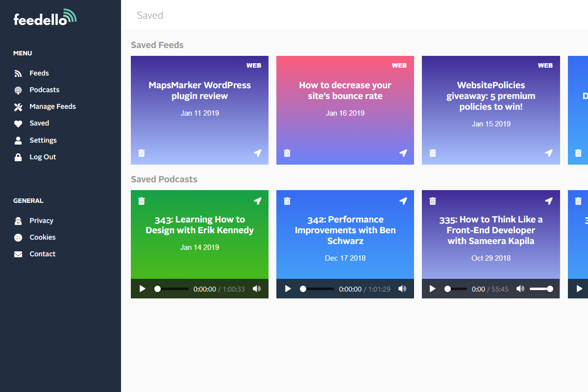This screenshot has height=392, width=588.
Task: Click the 342: Performance Improvements title
Action: [x=345, y=230]
